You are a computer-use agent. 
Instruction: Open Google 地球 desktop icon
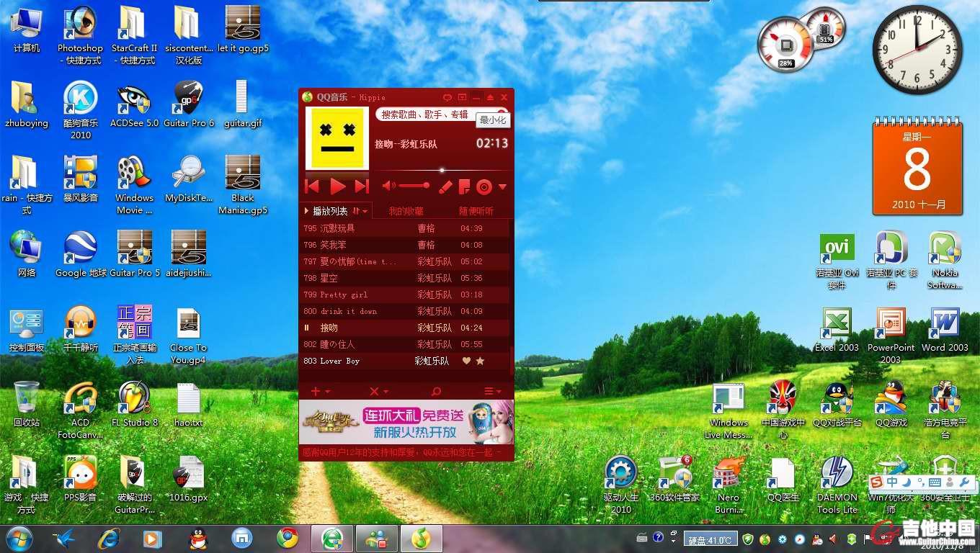pyautogui.click(x=81, y=255)
